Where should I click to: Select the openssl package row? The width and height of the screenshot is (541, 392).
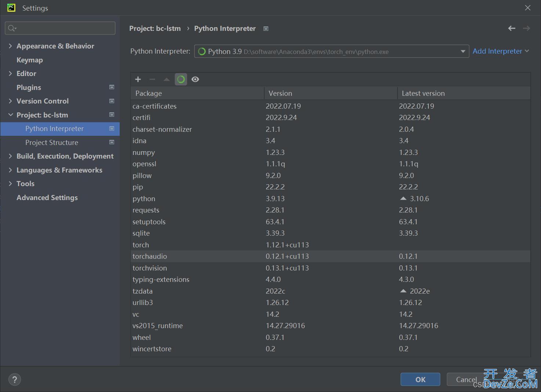tap(331, 164)
